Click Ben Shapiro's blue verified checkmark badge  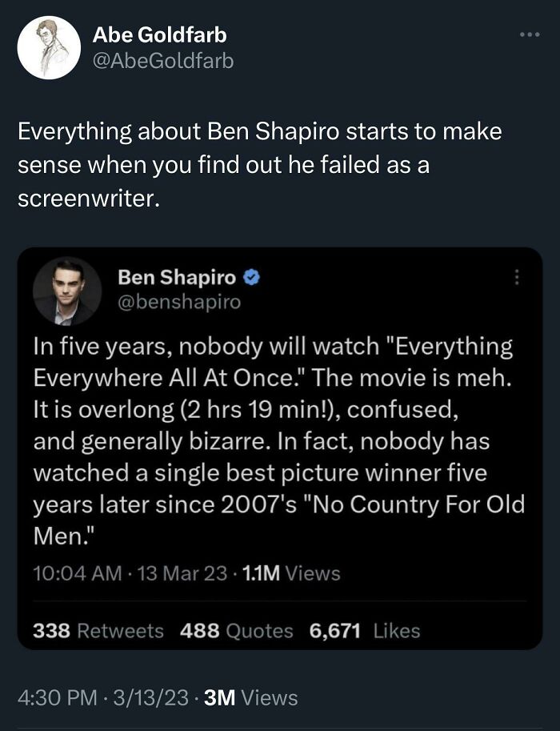pos(250,276)
